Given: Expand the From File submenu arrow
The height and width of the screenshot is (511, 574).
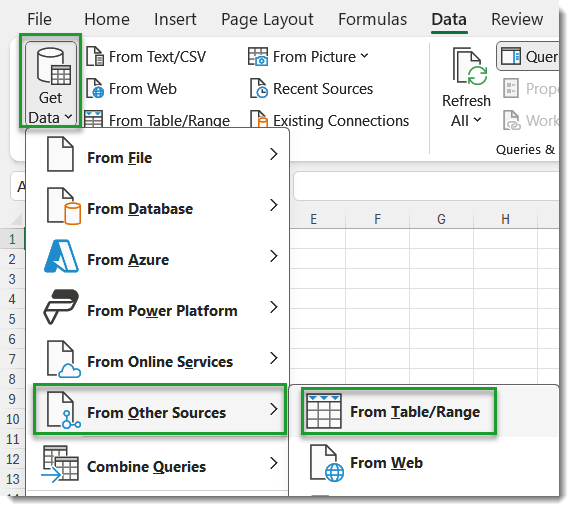Looking at the screenshot, I should pos(273,154).
